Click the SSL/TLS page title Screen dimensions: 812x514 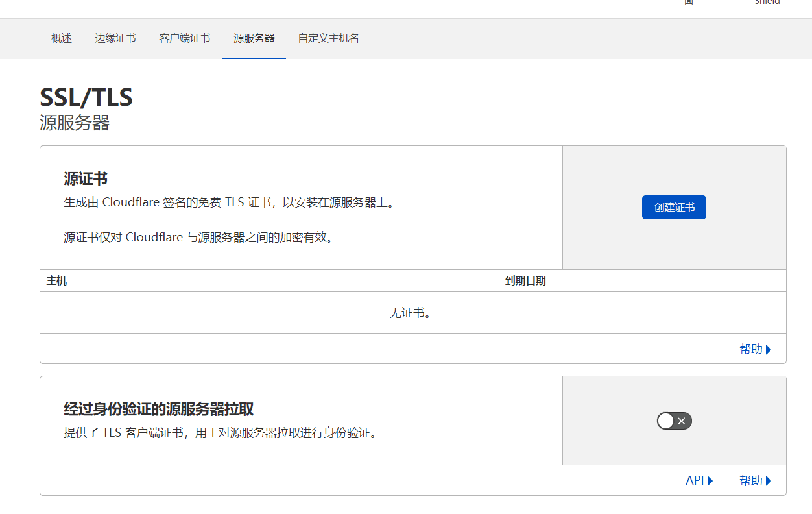(86, 97)
